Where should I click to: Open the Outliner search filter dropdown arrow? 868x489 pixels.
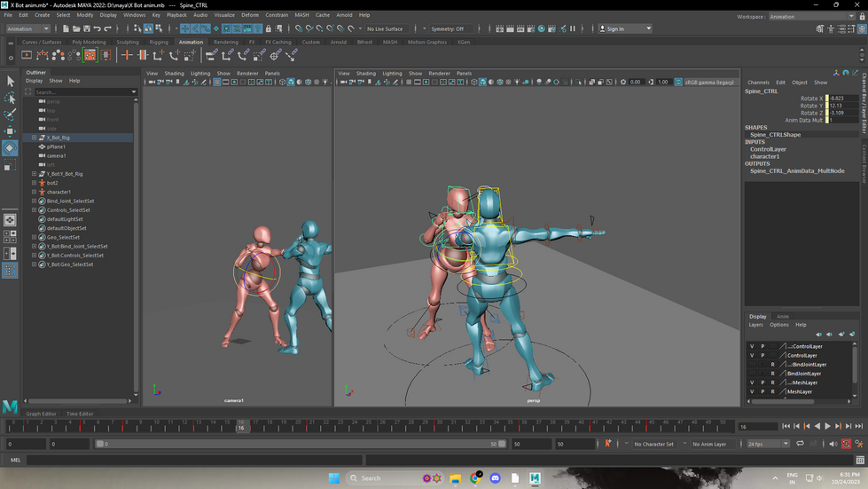click(x=133, y=92)
